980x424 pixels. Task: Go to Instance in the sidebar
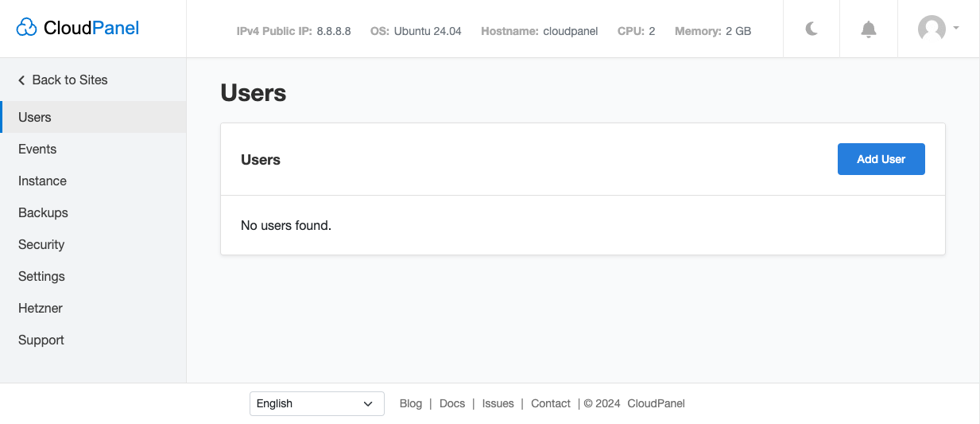43,181
